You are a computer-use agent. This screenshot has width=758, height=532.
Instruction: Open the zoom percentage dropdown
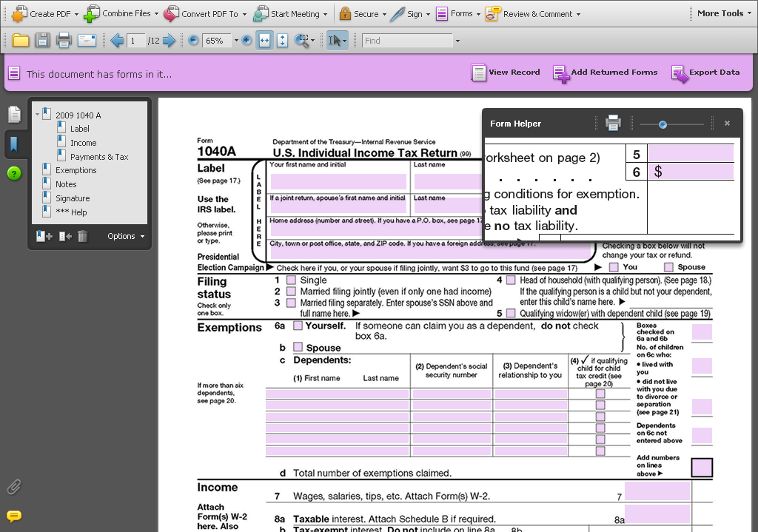tap(236, 41)
